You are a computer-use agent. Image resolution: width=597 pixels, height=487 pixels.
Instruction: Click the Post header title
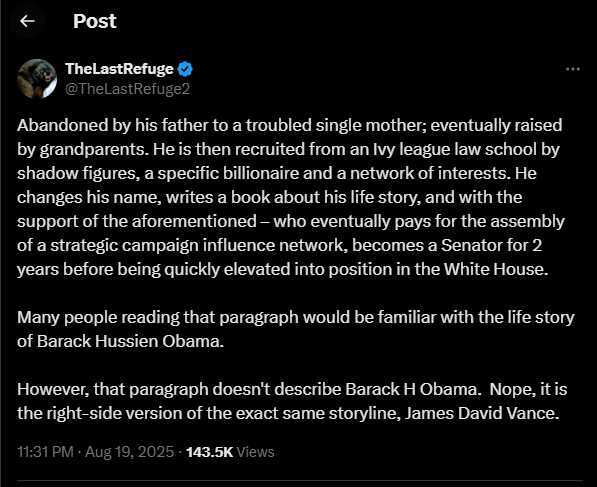coord(95,21)
